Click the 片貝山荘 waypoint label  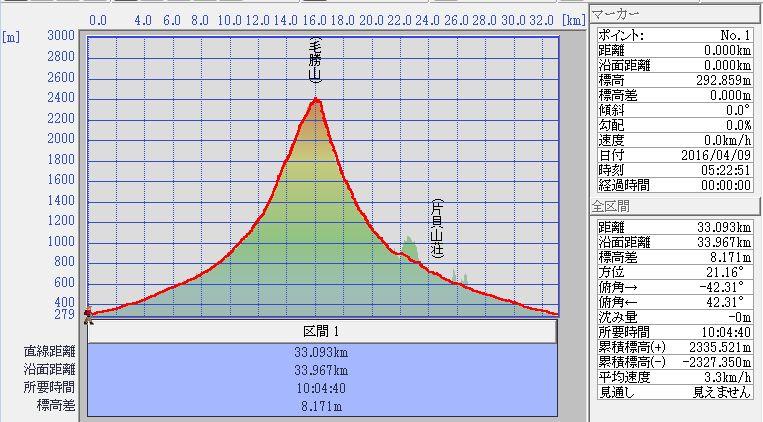tap(437, 229)
